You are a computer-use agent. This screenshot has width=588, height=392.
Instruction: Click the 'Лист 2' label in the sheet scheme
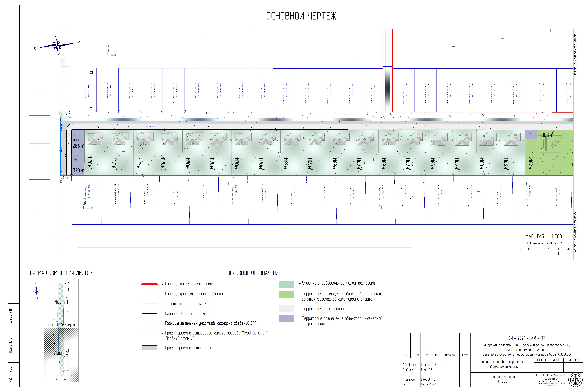[x=61, y=353]
